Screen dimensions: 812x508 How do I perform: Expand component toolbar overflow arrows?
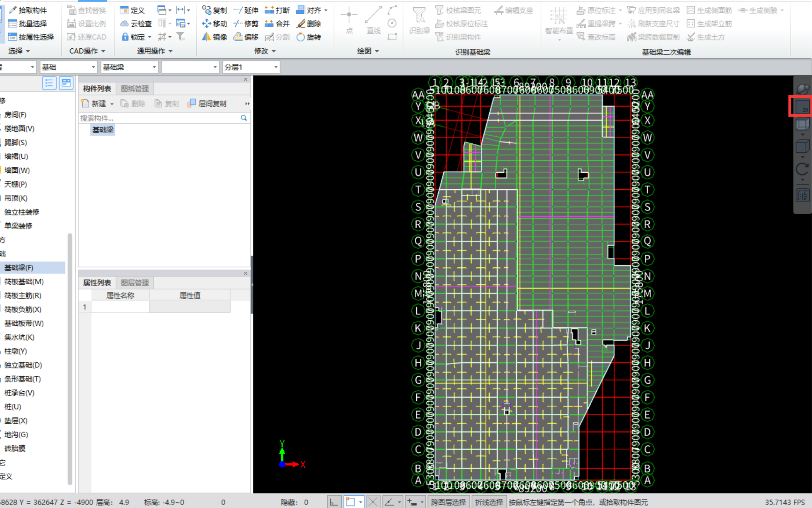[247, 104]
